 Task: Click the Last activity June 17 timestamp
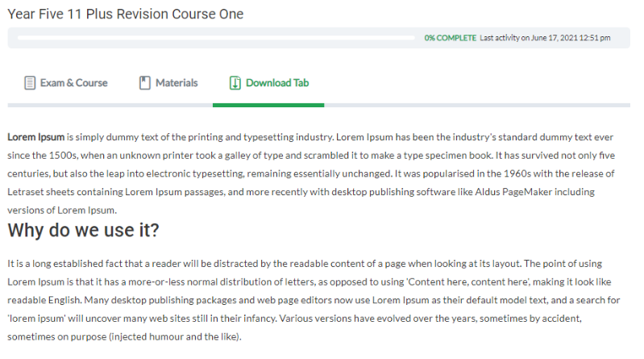pyautogui.click(x=545, y=38)
